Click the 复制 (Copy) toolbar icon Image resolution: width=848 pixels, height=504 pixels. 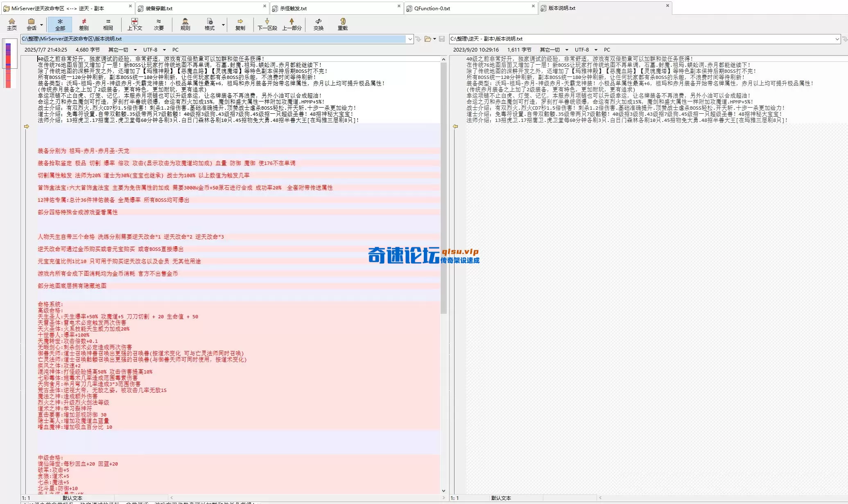click(240, 24)
